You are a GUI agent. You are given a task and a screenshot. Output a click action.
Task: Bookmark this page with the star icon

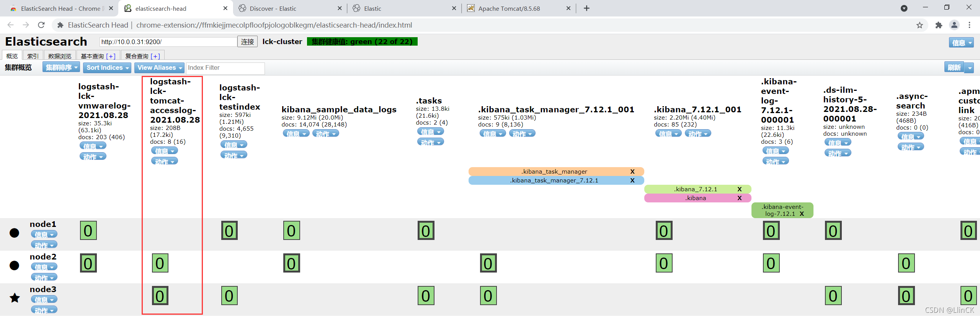[920, 25]
